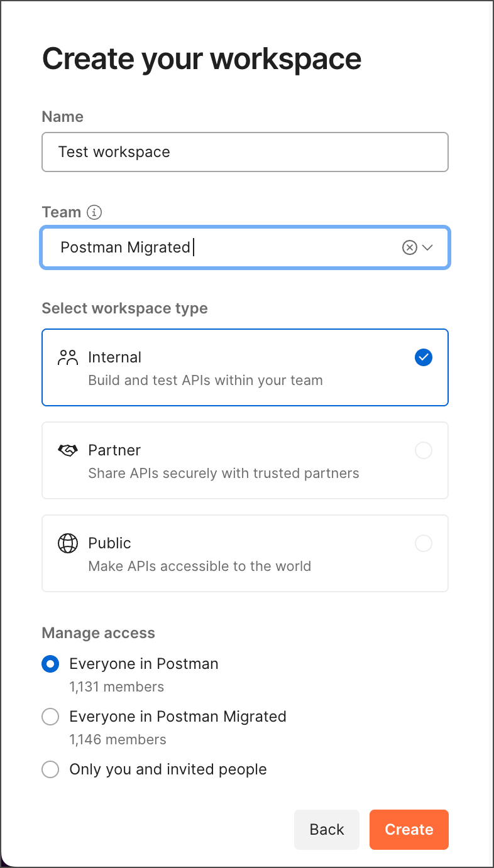Click the people icon for Internal workspace
This screenshot has width=494, height=868.
click(x=68, y=357)
